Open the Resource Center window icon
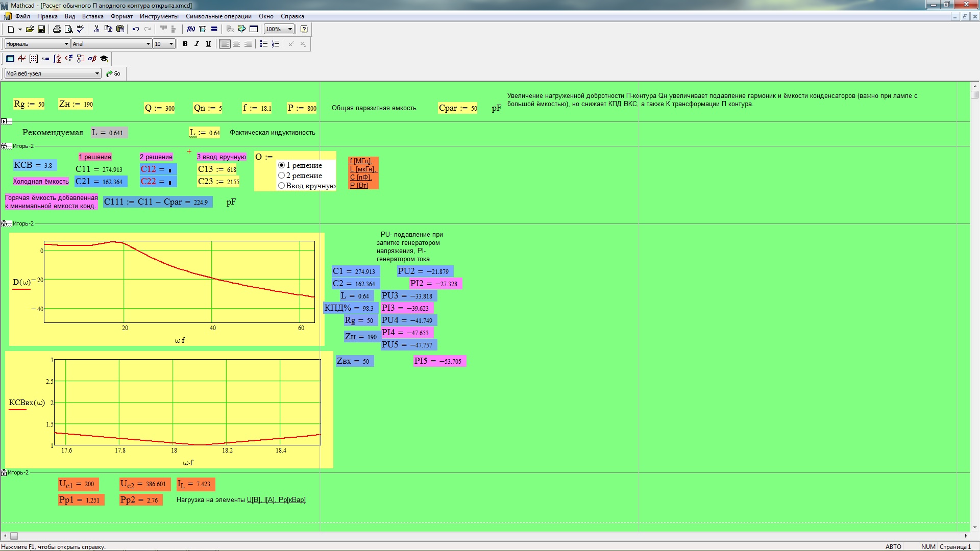980x551 pixels. 254,29
